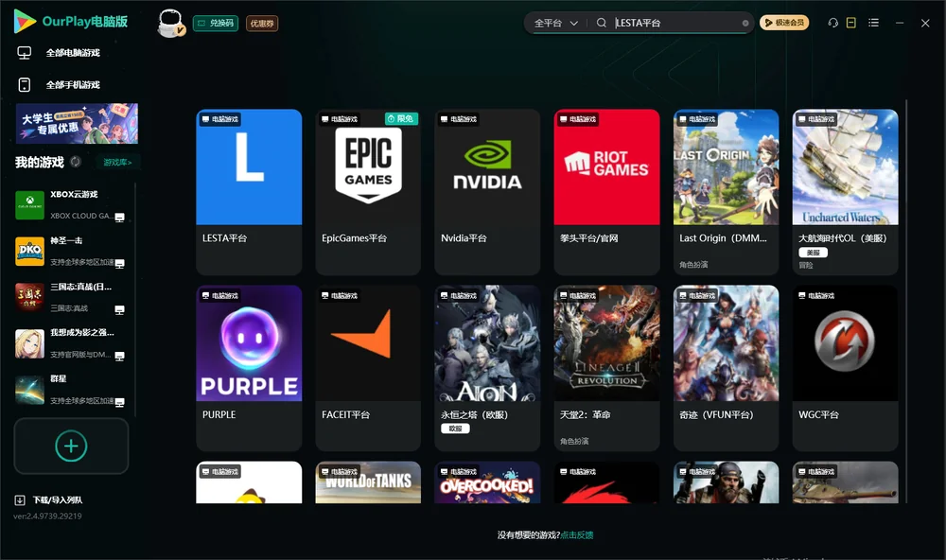946x560 pixels.
Task: Expand the 全平台 platform dropdown
Action: pos(555,23)
